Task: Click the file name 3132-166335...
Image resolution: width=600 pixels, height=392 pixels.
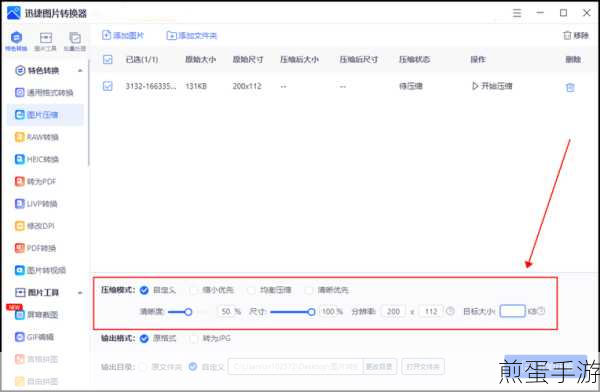Action: coord(151,86)
